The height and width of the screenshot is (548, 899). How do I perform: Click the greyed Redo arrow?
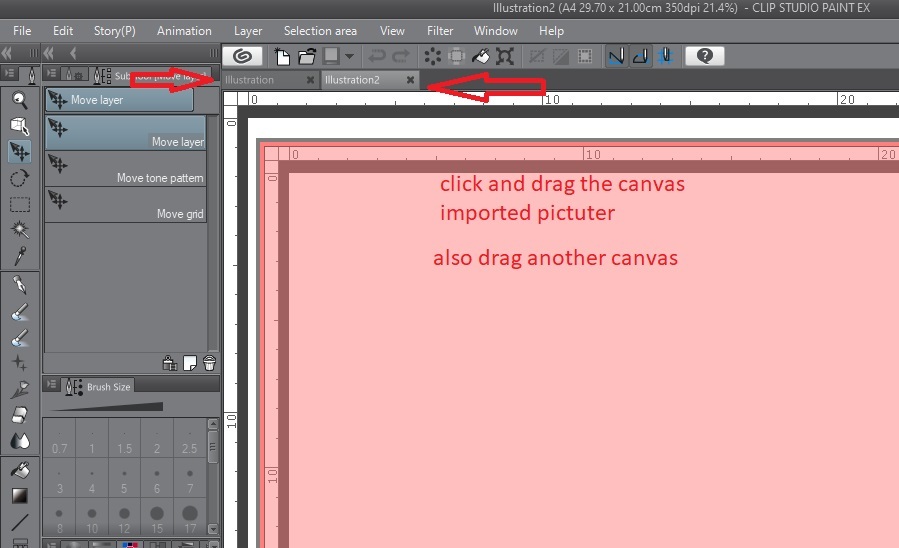point(401,56)
